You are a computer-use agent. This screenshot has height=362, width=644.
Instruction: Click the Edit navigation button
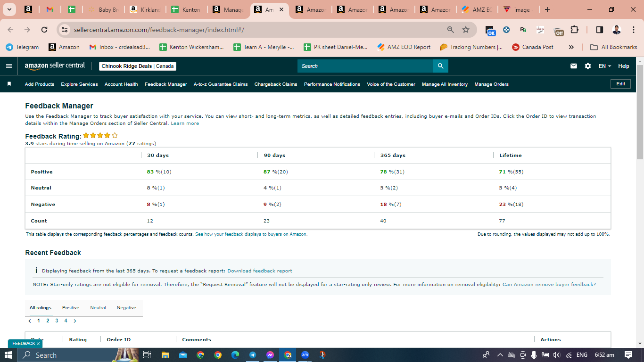pos(620,84)
